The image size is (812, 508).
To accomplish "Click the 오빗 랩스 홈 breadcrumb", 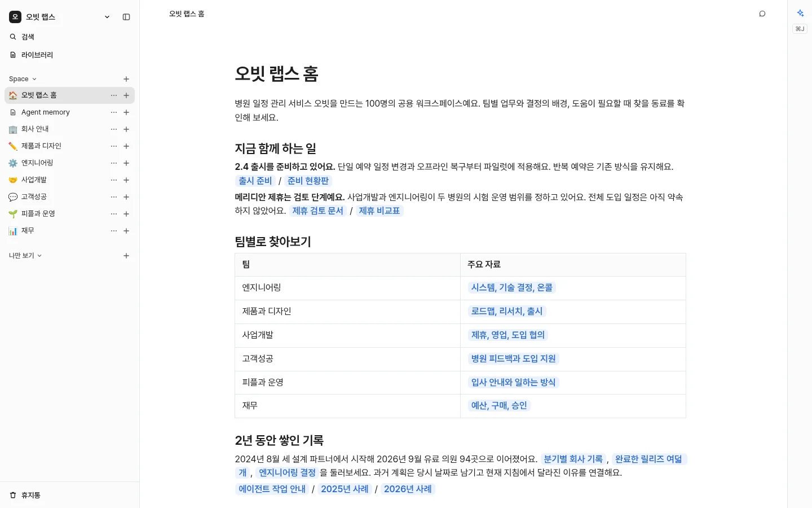I will pos(187,14).
